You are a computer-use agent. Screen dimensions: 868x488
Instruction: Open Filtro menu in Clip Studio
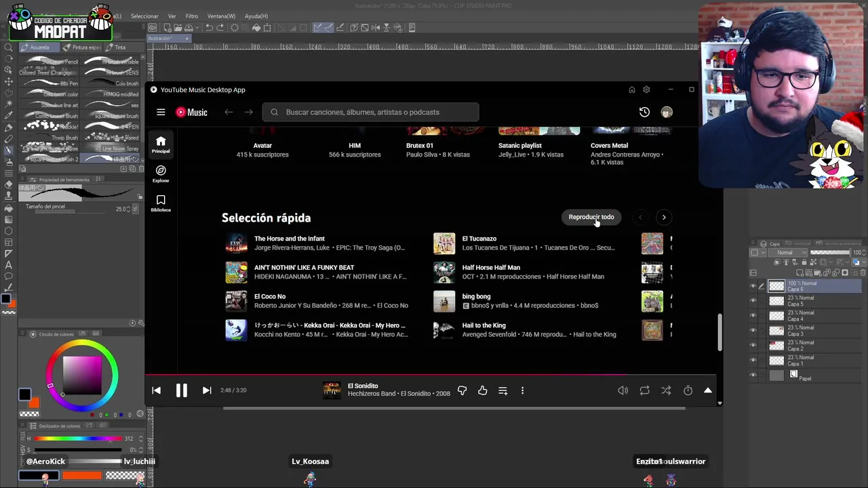tap(192, 16)
